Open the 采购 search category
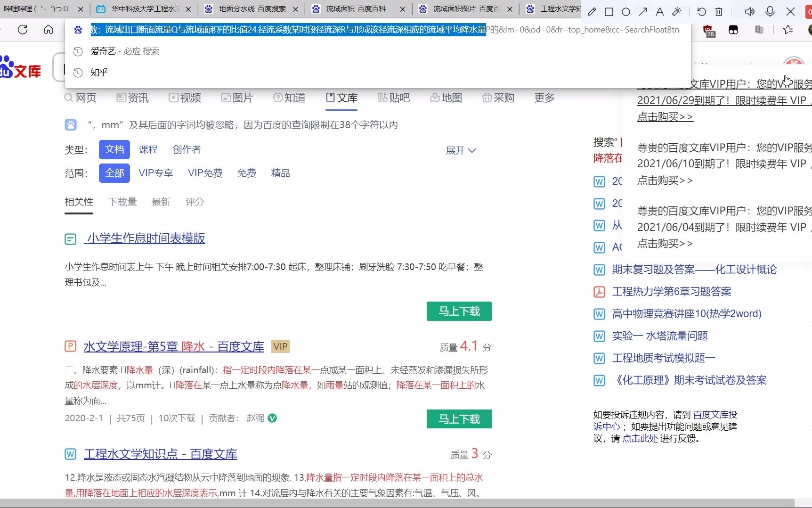812x508 pixels. 498,98
